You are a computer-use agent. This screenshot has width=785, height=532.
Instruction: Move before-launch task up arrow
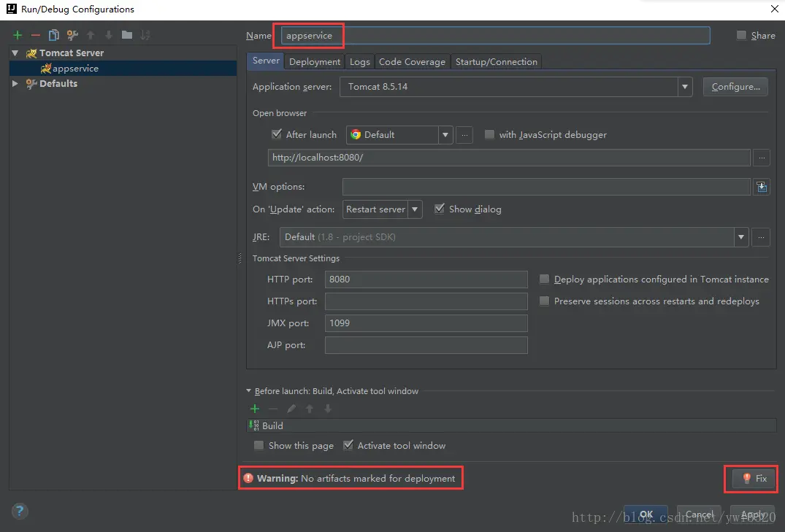(x=310, y=409)
